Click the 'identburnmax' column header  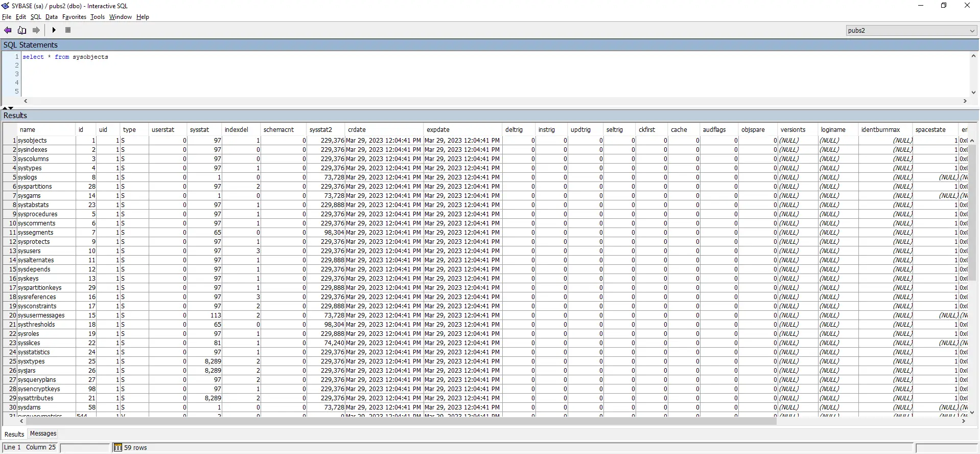pos(886,130)
